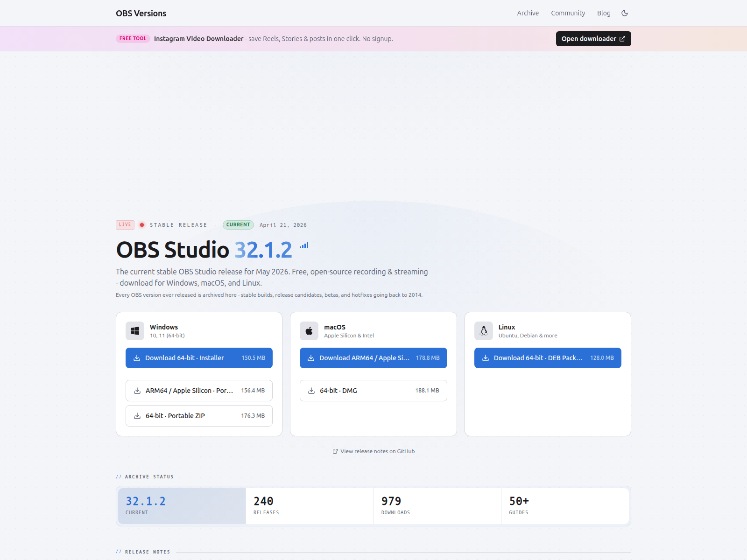Viewport: 747px width, 560px height.
Task: Click the red live-status dot
Action: (142, 225)
